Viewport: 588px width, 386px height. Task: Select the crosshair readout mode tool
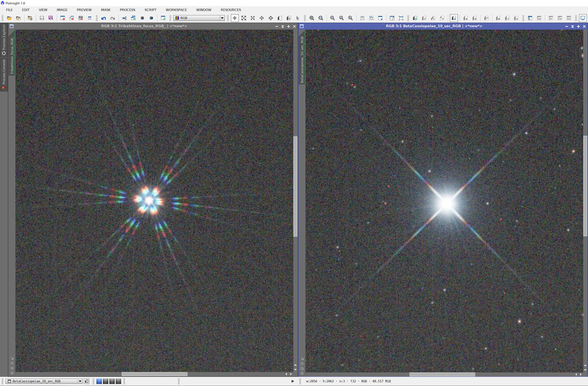tap(235, 18)
